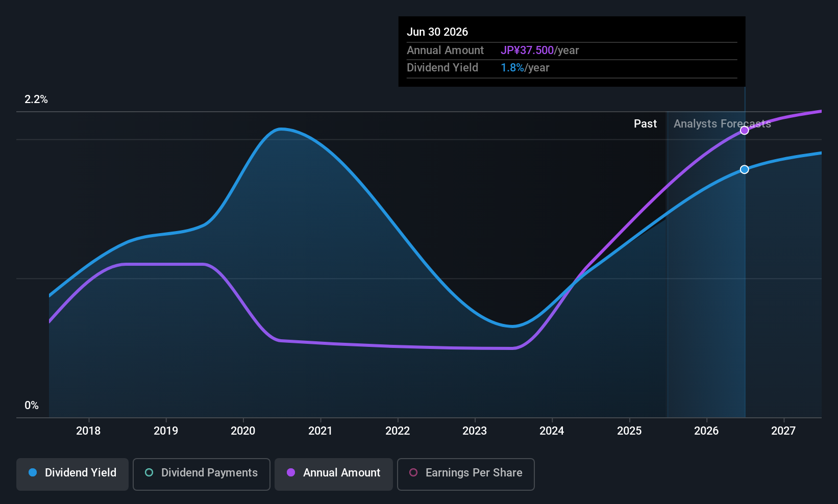This screenshot has width=838, height=504.
Task: Select the blue yield data point at Jun 2026
Action: [745, 169]
